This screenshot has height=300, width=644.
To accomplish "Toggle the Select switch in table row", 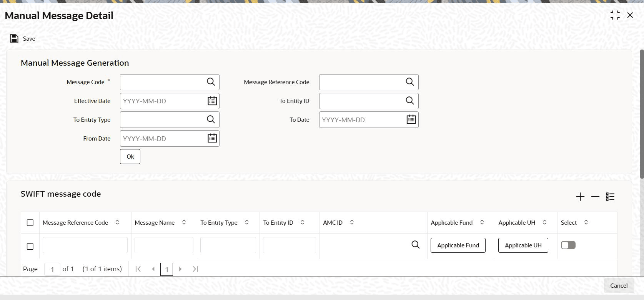I will [x=568, y=245].
